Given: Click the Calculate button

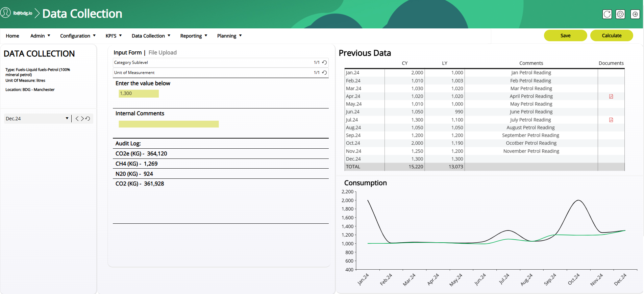Looking at the screenshot, I should click(x=612, y=35).
